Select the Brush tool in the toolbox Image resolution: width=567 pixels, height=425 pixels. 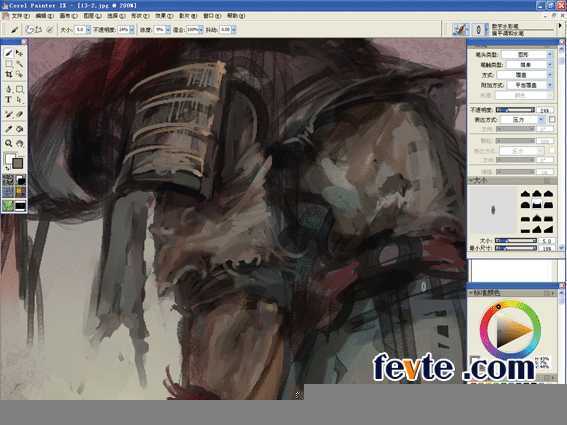coord(9,53)
